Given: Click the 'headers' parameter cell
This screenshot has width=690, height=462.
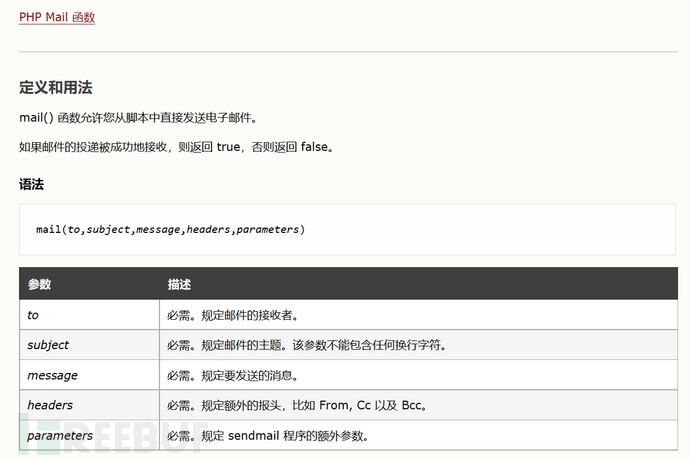Looking at the screenshot, I should [x=89, y=405].
